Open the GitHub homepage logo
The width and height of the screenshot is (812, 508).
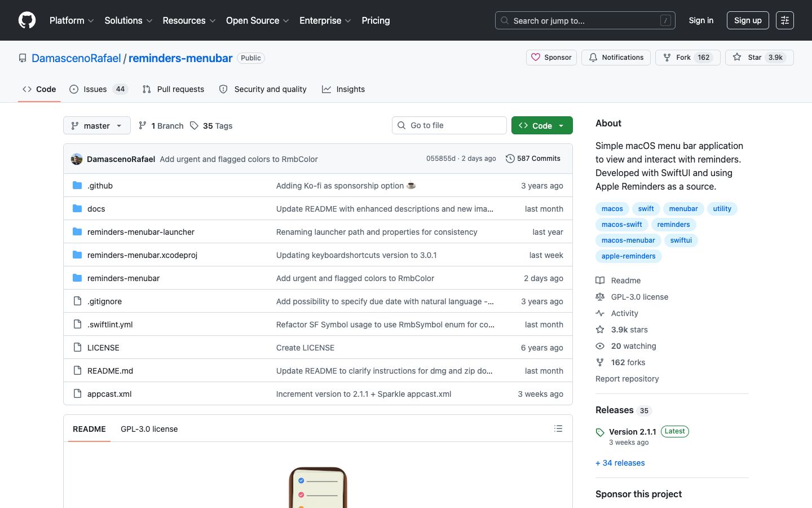pyautogui.click(x=27, y=20)
